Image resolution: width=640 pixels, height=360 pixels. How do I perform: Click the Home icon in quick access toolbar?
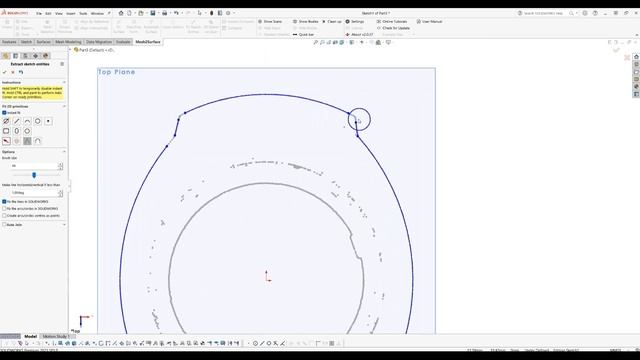[121, 13]
